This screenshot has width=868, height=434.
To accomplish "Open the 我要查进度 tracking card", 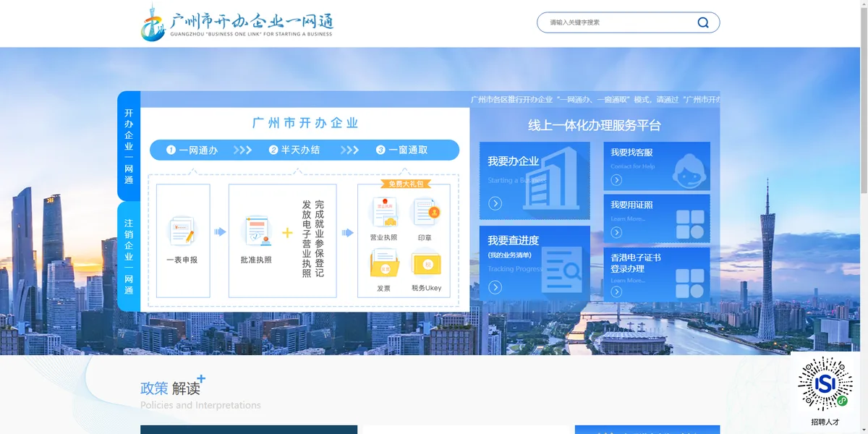I will 535,262.
